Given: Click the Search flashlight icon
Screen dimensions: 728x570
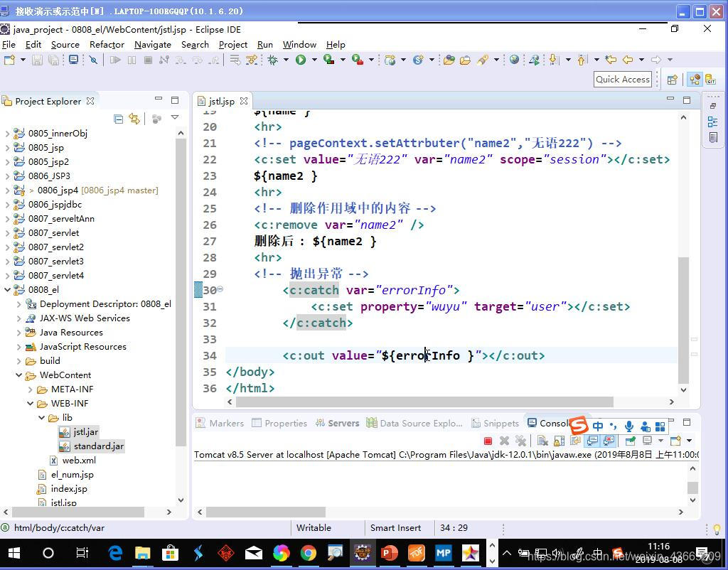Looking at the screenshot, I should pos(483,60).
